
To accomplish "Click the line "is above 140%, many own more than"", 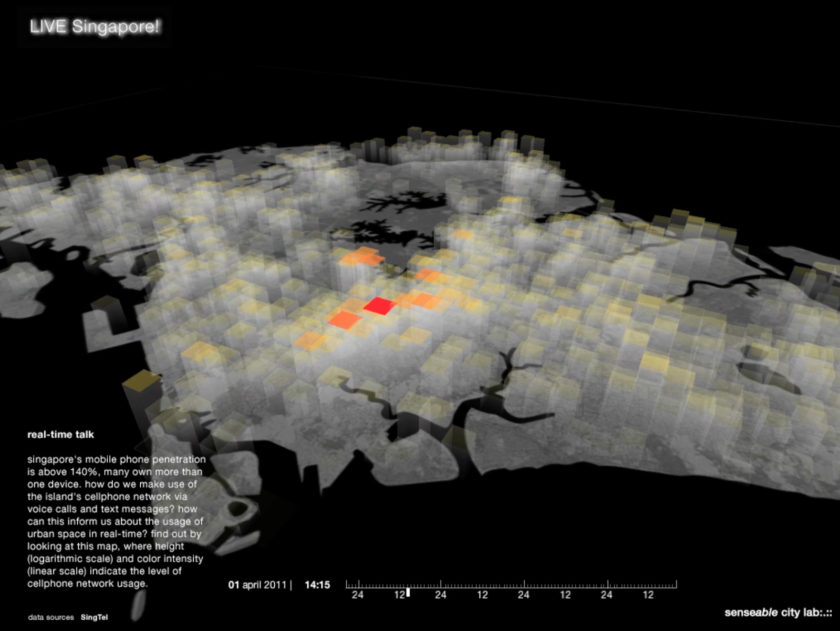I will (115, 472).
